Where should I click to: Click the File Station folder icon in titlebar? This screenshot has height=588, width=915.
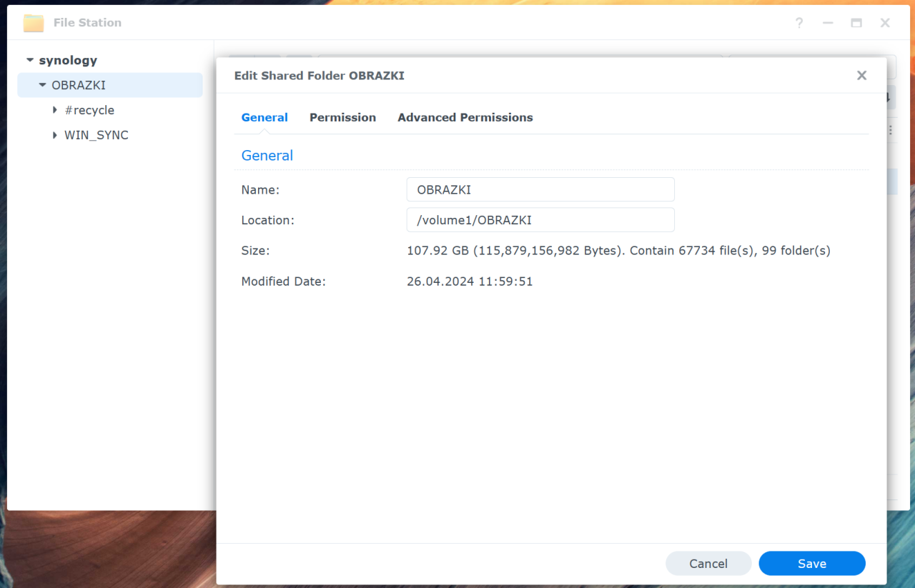pos(33,22)
